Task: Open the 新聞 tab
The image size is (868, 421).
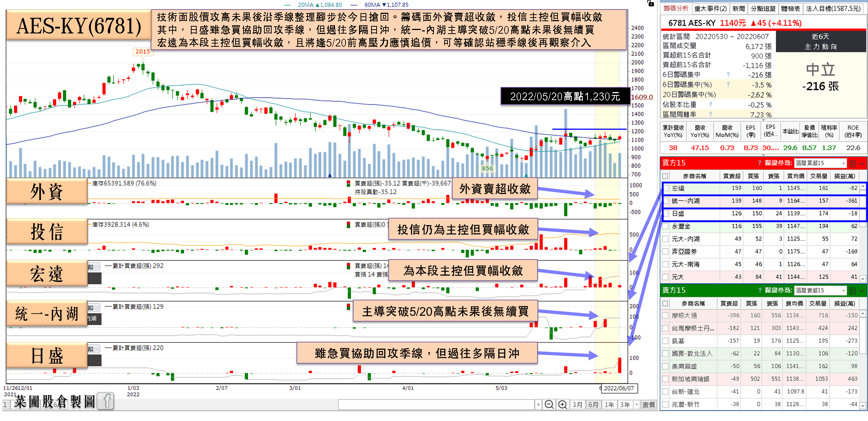Action: (x=739, y=8)
